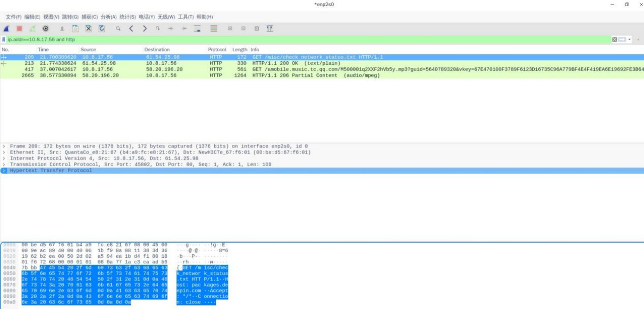644x309 pixels.
Task: Select packet 2665 206 Partial Content
Action: point(322,75)
